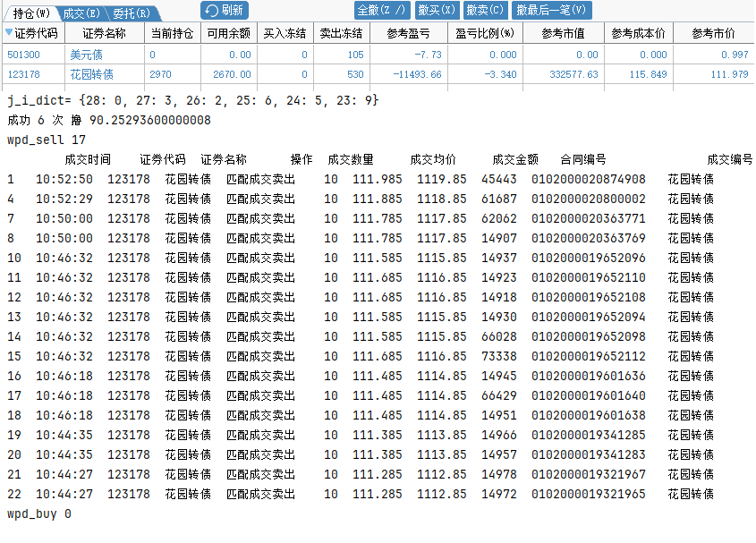The width and height of the screenshot is (756, 543).
Task: Click the 成交均价 header in output
Action: click(433, 159)
